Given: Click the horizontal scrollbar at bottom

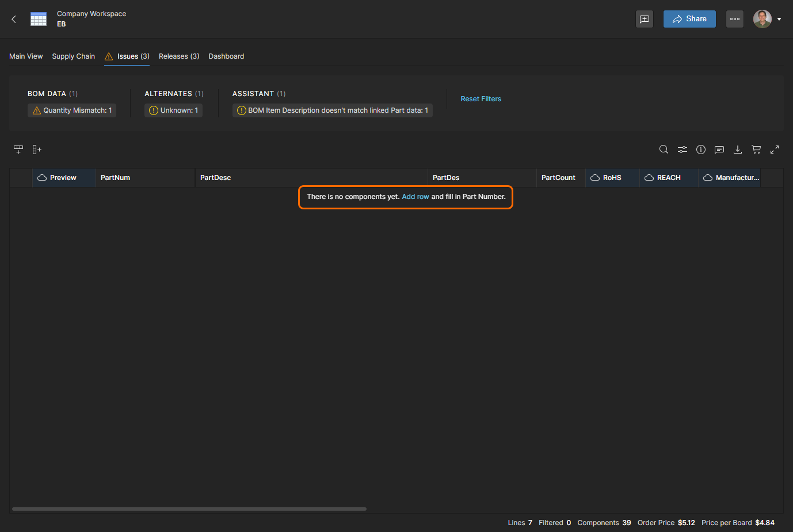Looking at the screenshot, I should tap(189, 509).
